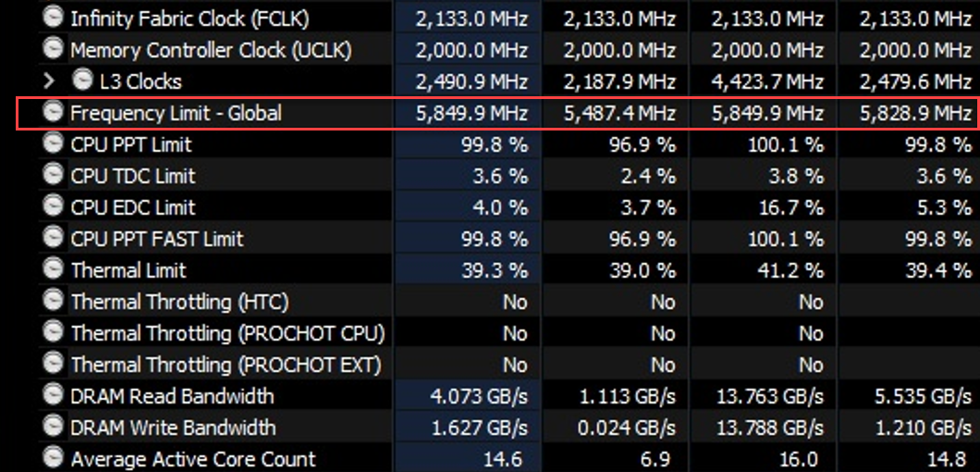Click the CPU PPT FAST Limit sensor icon
Viewport: 980px width, 472px height.
(54, 237)
